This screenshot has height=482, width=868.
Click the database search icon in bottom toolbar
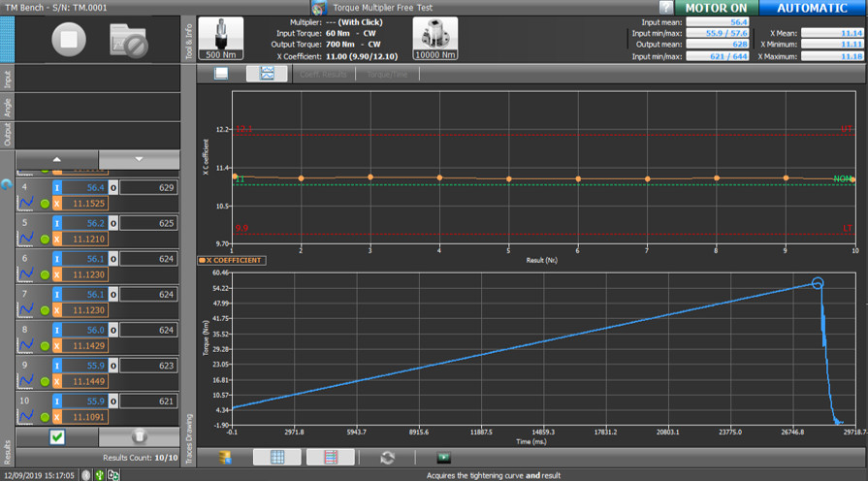pos(226,457)
